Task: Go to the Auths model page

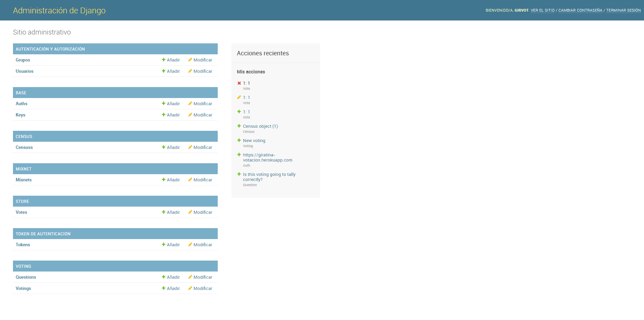Action: (x=22, y=104)
